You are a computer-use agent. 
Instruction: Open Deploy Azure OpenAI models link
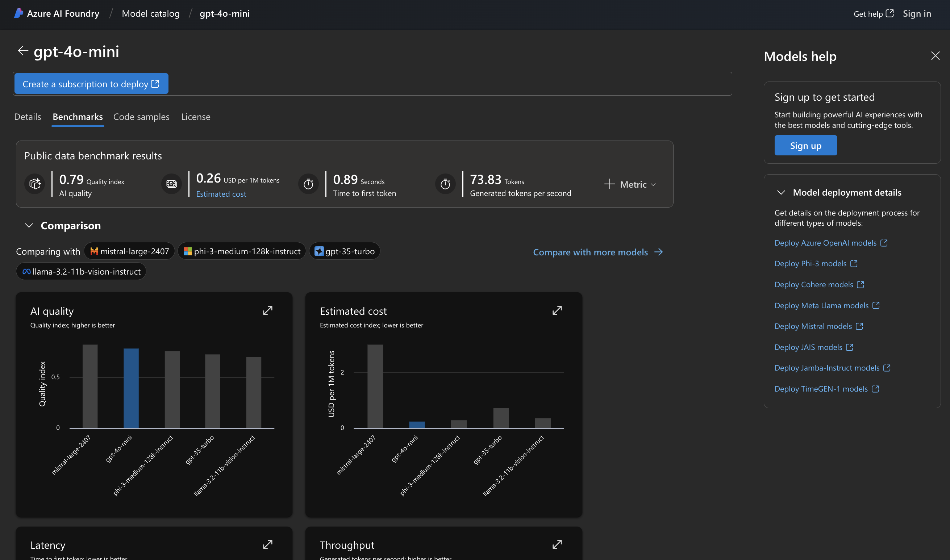[825, 243]
